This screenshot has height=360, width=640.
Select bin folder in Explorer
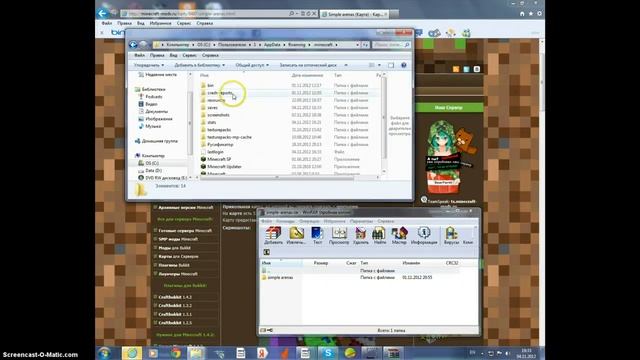pos(211,85)
